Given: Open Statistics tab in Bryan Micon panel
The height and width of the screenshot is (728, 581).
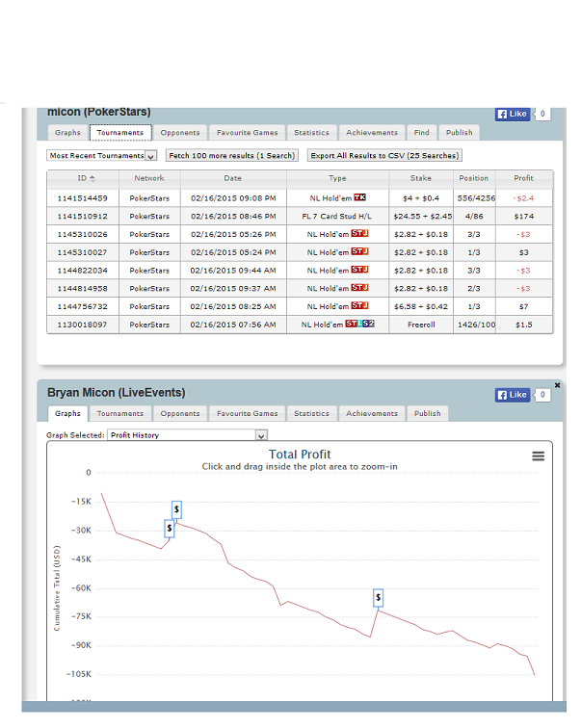Looking at the screenshot, I should 311,413.
